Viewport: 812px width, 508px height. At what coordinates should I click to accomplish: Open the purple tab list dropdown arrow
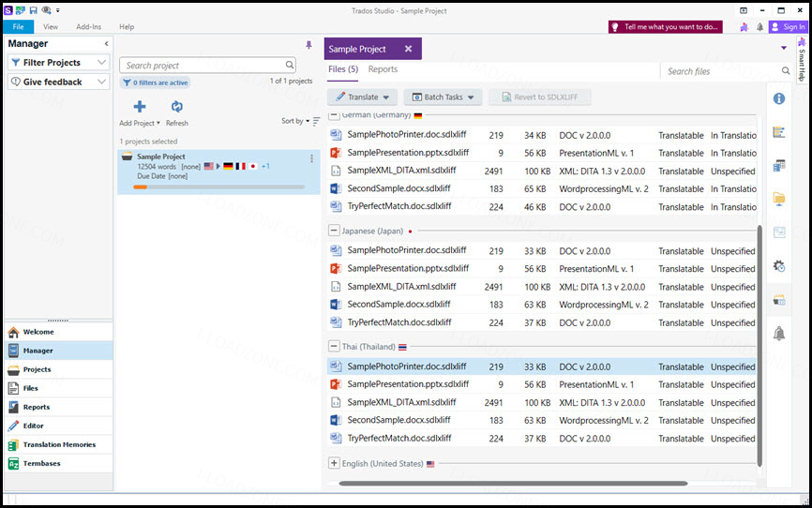point(784,48)
